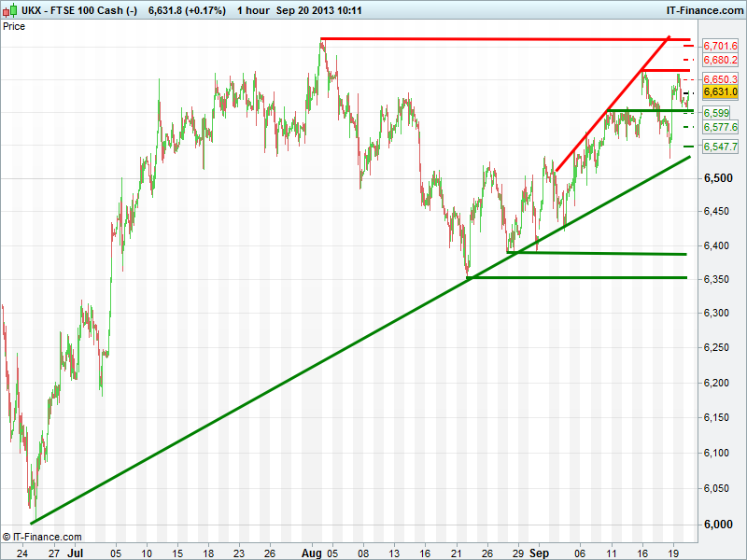Click the 08 date label on time axis

(363, 553)
